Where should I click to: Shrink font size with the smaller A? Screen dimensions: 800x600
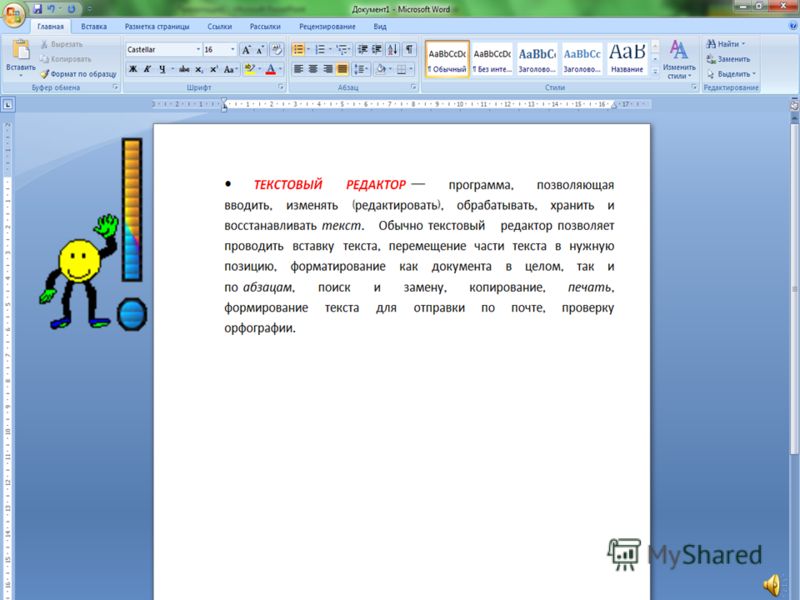[260, 49]
